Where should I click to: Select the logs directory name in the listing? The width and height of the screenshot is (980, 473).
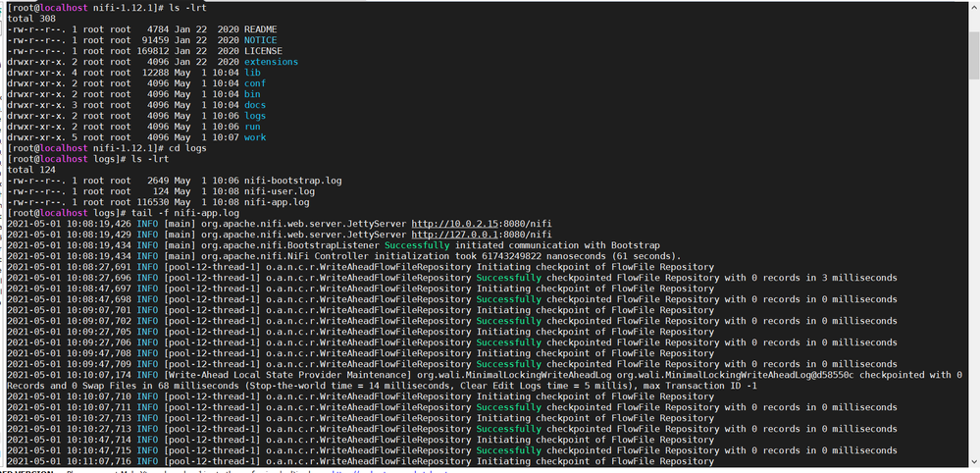click(x=255, y=116)
